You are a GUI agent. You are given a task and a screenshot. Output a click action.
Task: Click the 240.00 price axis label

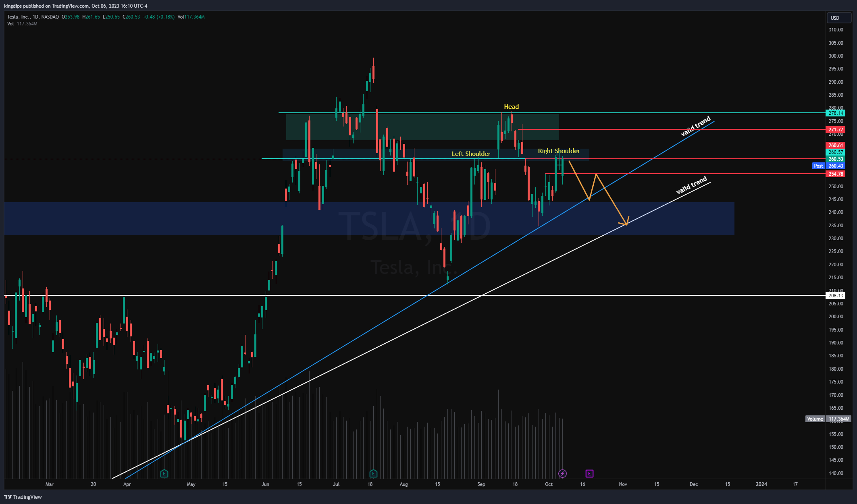pos(836,212)
